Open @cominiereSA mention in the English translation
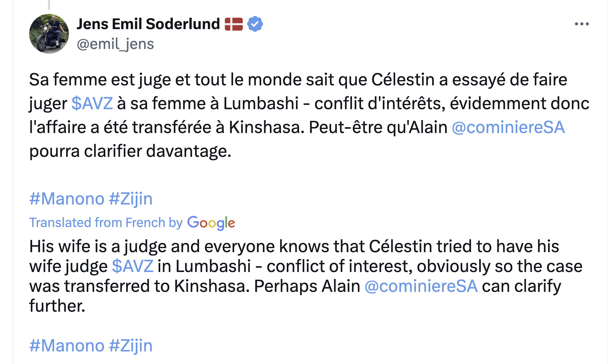Screen dimensions: 608x364 click(421, 286)
